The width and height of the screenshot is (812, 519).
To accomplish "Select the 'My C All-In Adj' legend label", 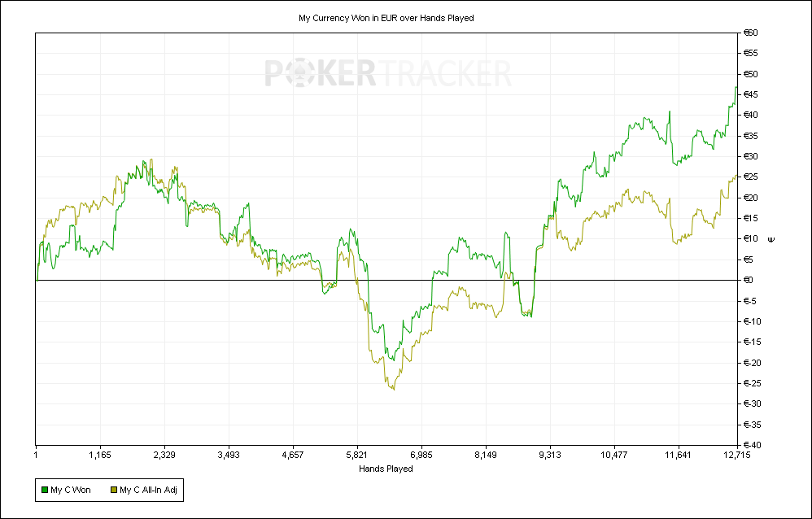I will point(148,490).
